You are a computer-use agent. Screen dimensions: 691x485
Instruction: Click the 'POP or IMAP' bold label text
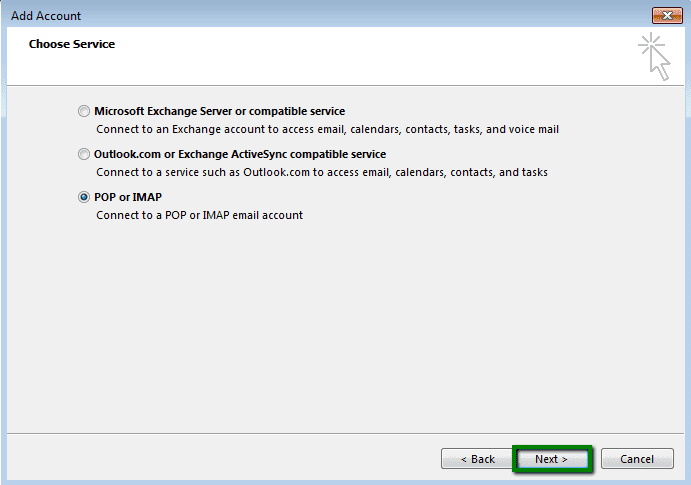click(127, 198)
